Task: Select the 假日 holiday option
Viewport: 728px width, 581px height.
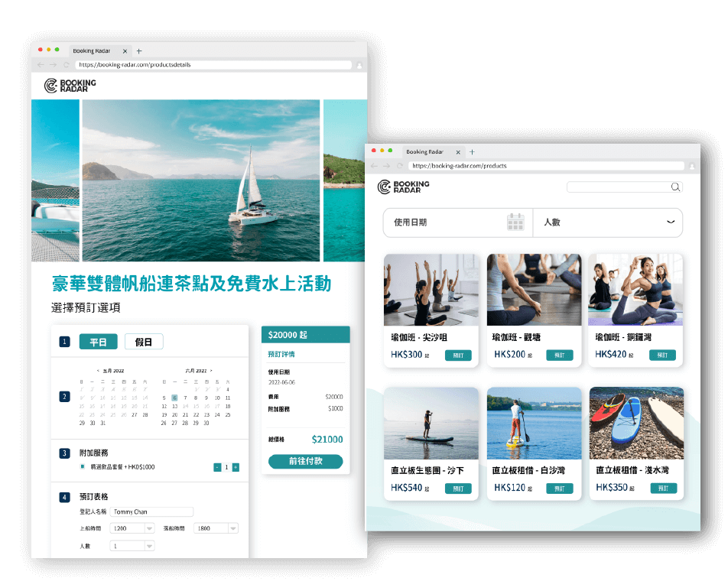Action: tap(145, 341)
